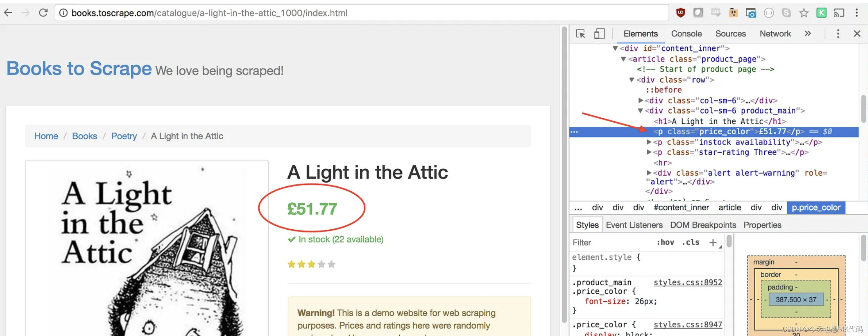Expand the star-rating Three node
The height and width of the screenshot is (336, 868).
click(649, 152)
